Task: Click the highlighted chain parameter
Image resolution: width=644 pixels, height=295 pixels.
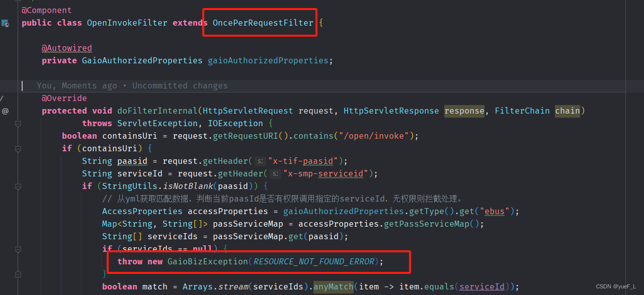Action: click(567, 111)
